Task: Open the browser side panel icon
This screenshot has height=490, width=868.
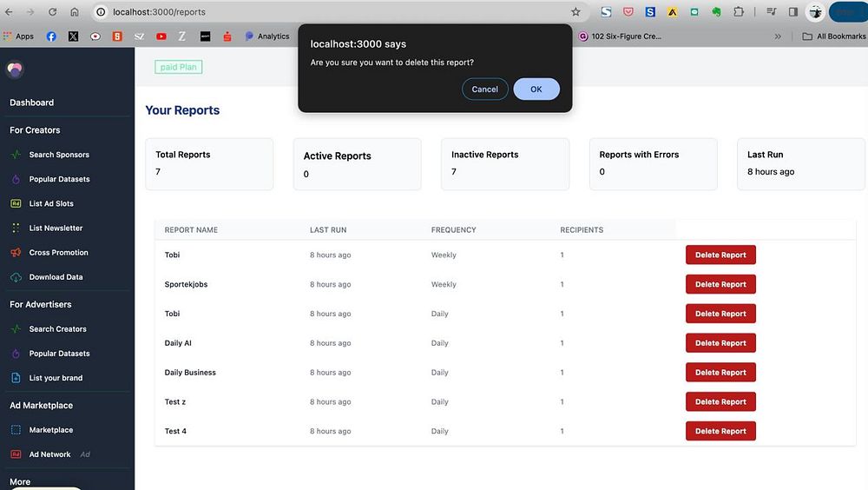Action: (792, 11)
